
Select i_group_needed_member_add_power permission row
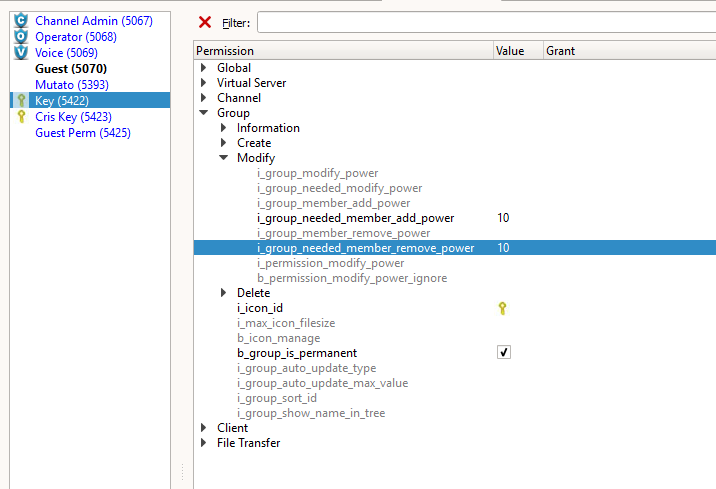click(355, 218)
